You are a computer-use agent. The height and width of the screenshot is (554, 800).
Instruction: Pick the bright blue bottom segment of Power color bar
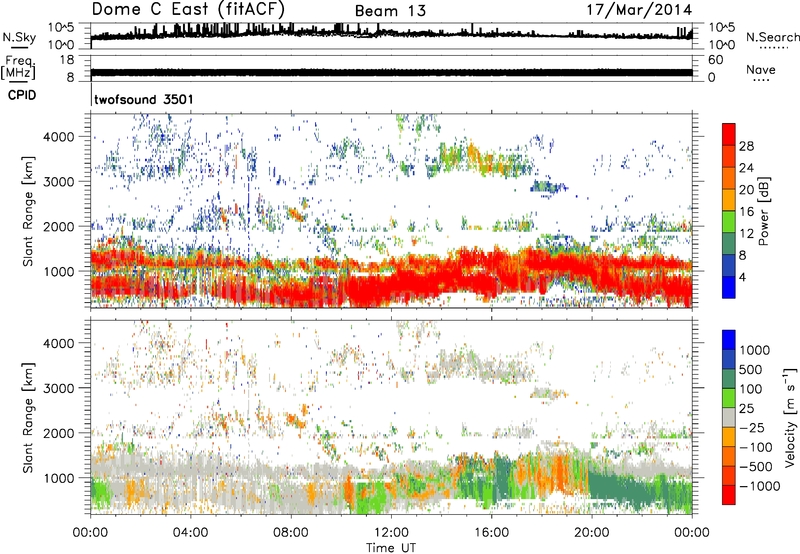729,287
